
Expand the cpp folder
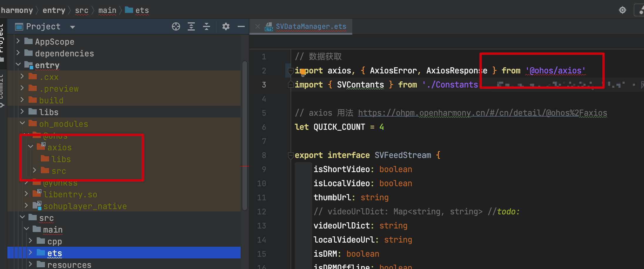point(30,241)
